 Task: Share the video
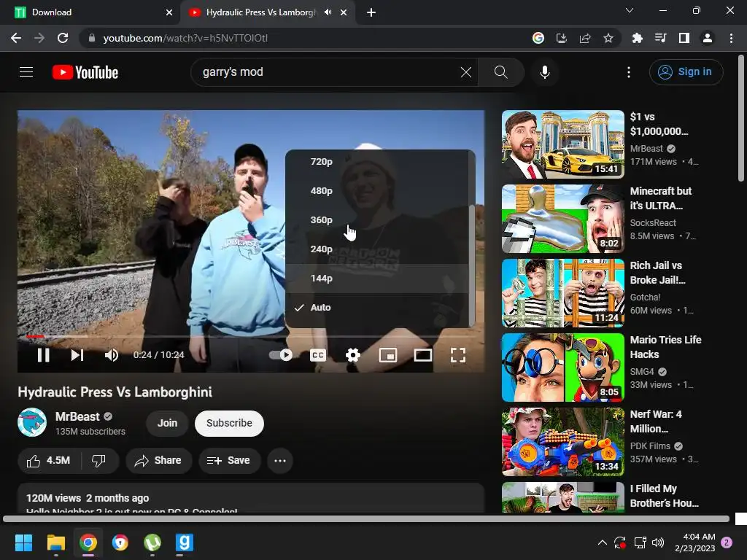click(x=158, y=461)
